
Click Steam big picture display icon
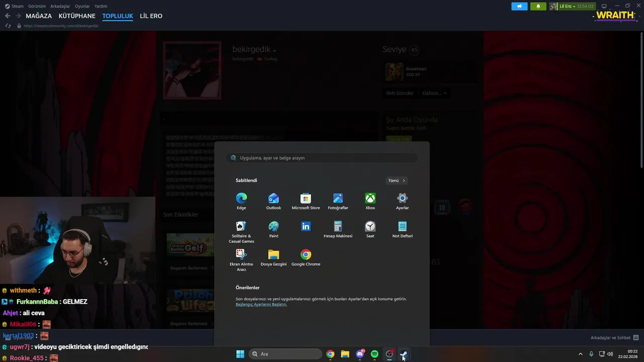(x=604, y=6)
